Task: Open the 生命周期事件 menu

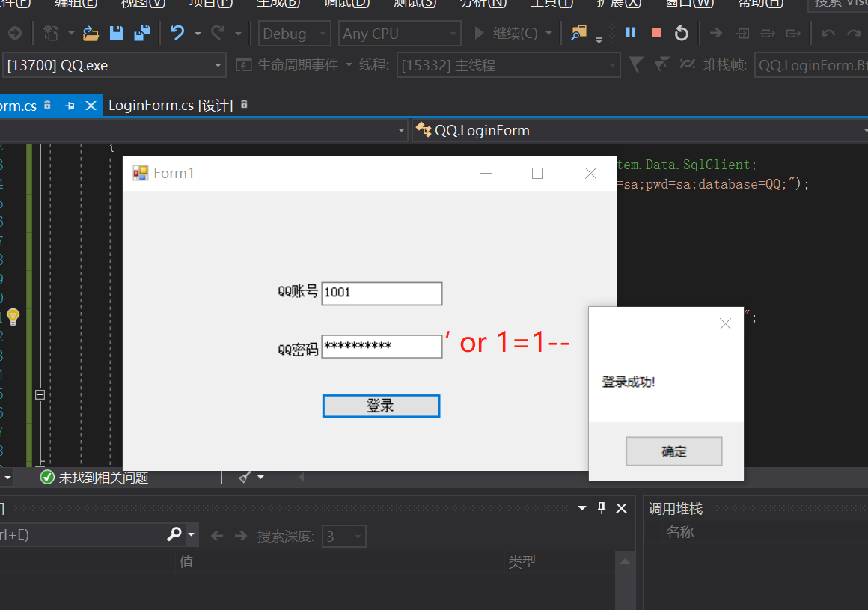Action: point(297,65)
